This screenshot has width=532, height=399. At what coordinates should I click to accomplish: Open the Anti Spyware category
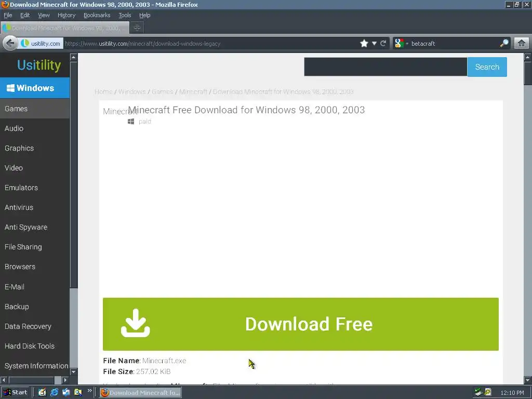35,228
